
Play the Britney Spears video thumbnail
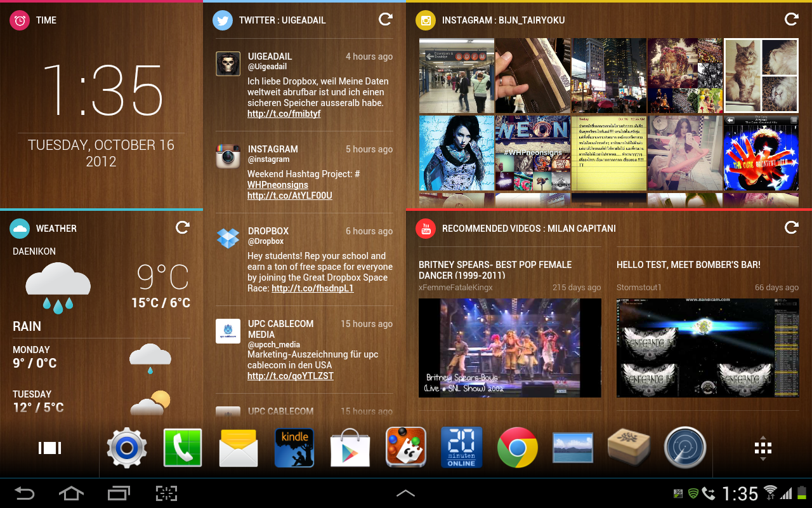point(510,348)
